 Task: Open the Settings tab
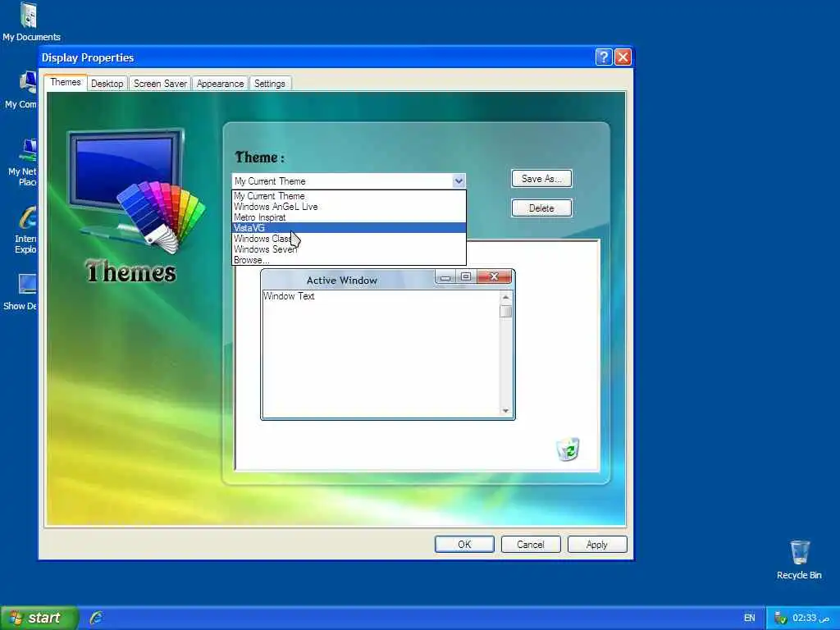(x=269, y=84)
